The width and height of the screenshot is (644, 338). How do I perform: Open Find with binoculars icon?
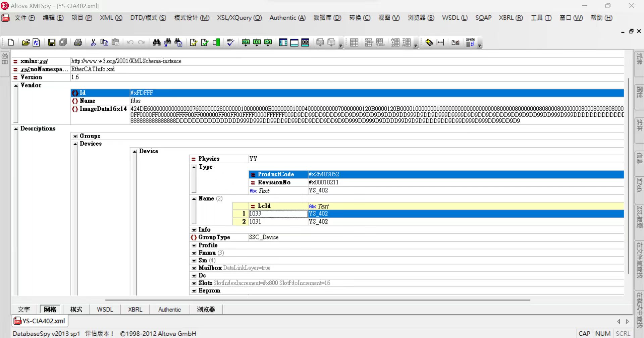coord(156,43)
